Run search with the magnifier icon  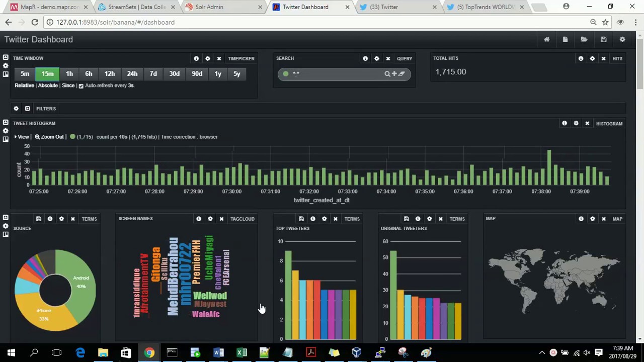tap(387, 74)
